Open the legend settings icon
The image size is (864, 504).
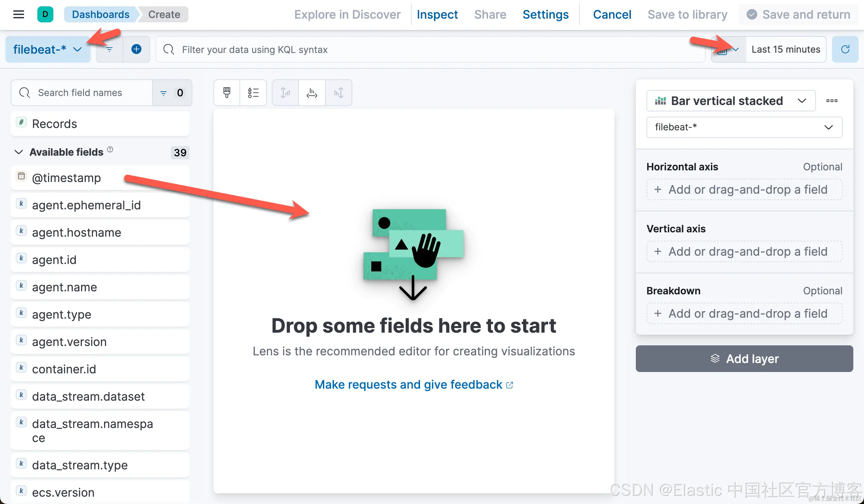(253, 93)
